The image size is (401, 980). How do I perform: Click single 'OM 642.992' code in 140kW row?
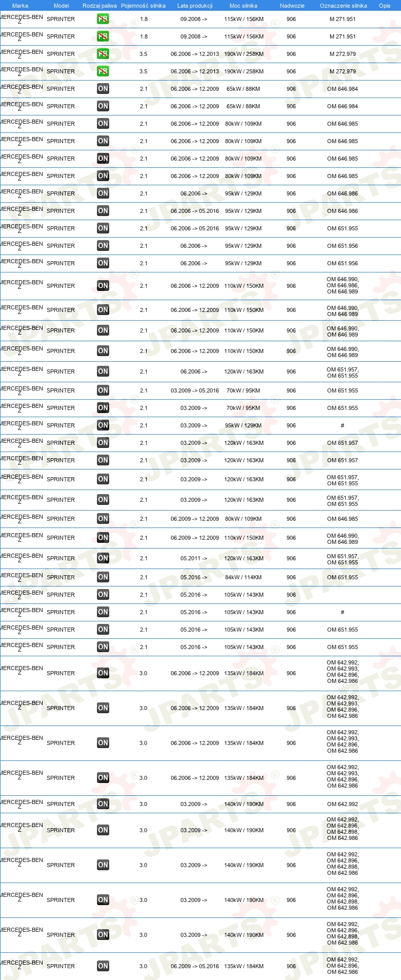click(343, 804)
